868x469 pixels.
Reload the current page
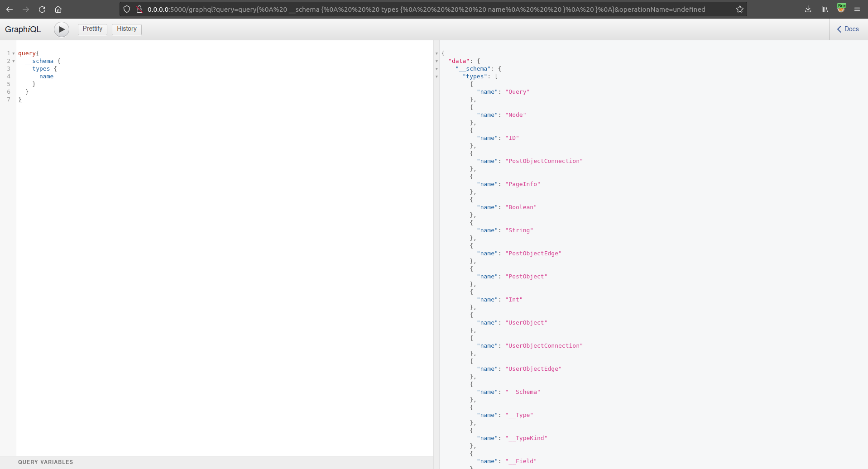pyautogui.click(x=42, y=9)
